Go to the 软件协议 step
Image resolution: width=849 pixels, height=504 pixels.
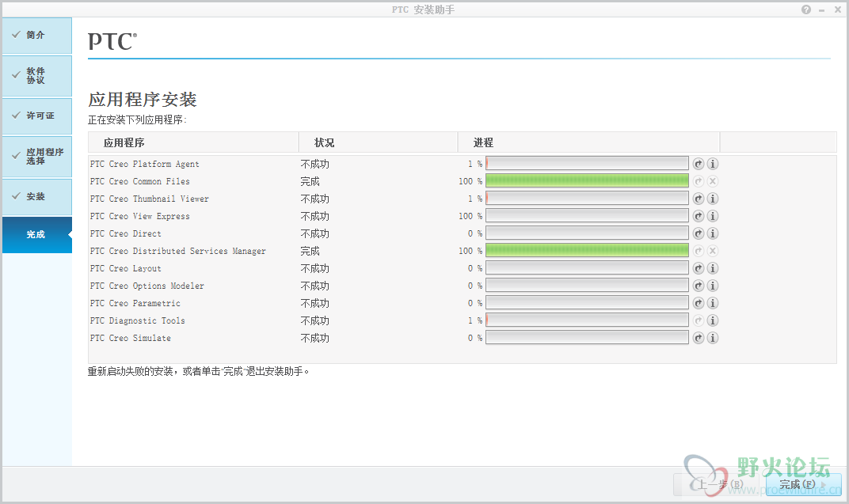point(36,75)
